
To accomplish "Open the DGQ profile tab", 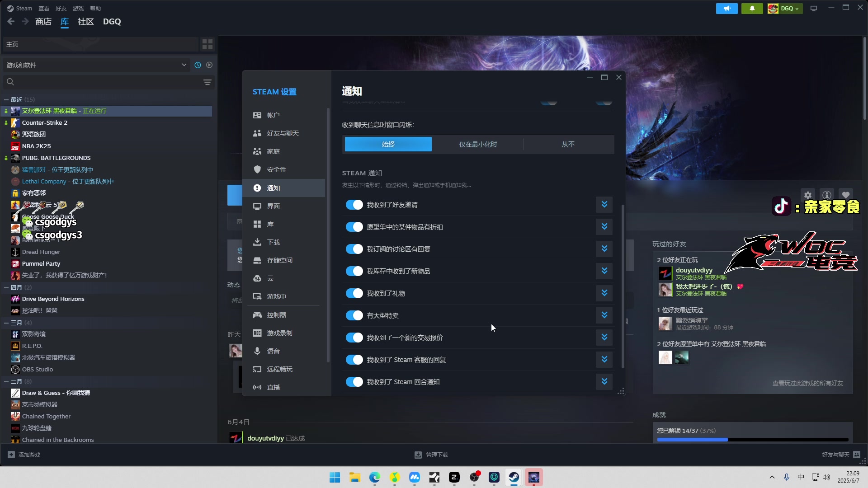I will [112, 22].
